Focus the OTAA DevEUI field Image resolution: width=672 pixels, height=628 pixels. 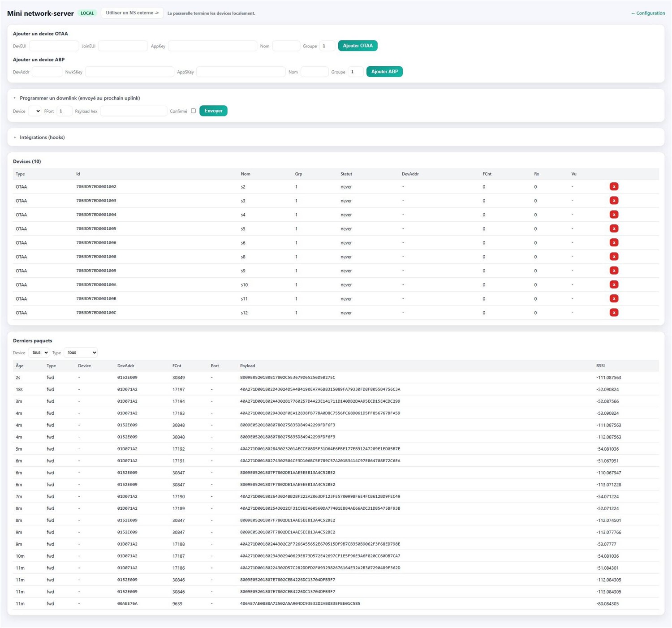click(54, 46)
